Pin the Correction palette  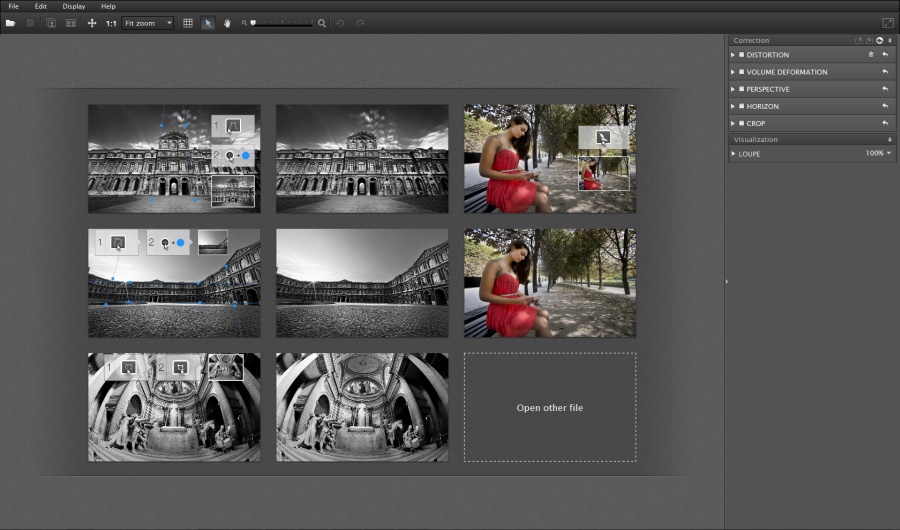[x=890, y=40]
